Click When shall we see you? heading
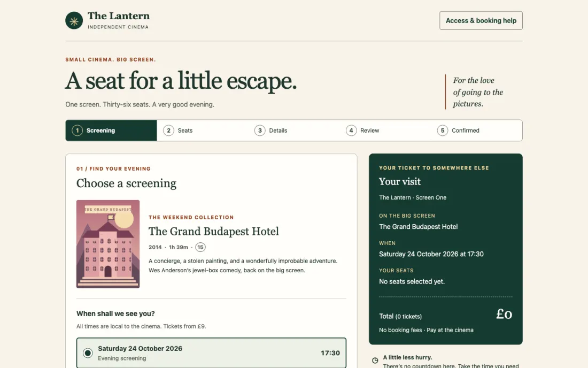The height and width of the screenshot is (368, 588). click(115, 313)
